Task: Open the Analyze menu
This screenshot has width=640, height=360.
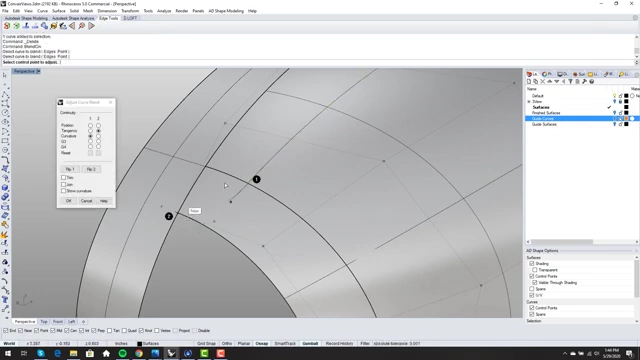Action: click(164, 11)
